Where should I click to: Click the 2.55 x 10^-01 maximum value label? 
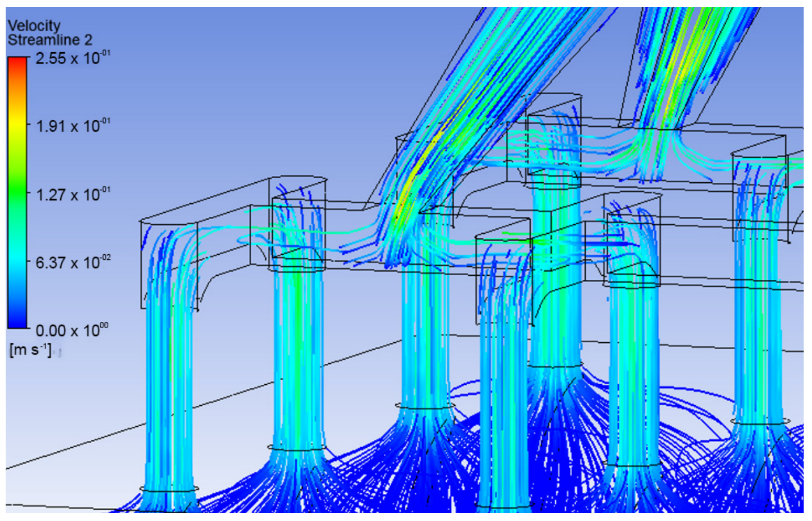pos(73,58)
